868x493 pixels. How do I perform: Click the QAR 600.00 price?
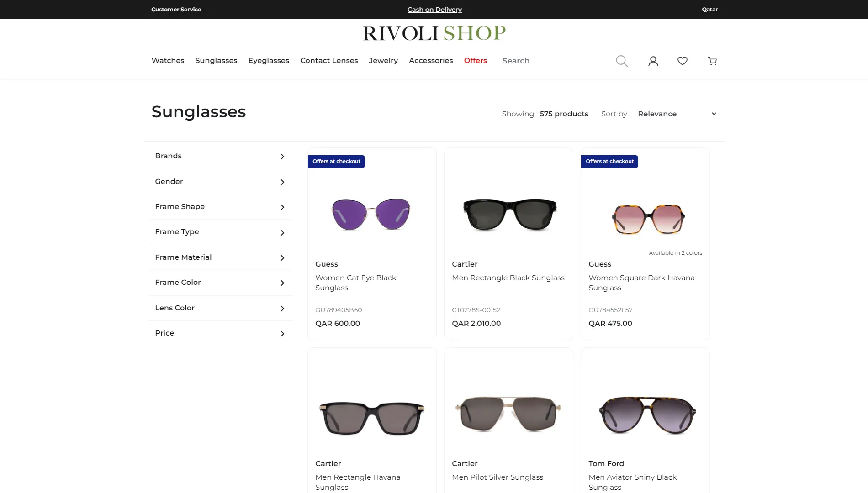pos(338,324)
